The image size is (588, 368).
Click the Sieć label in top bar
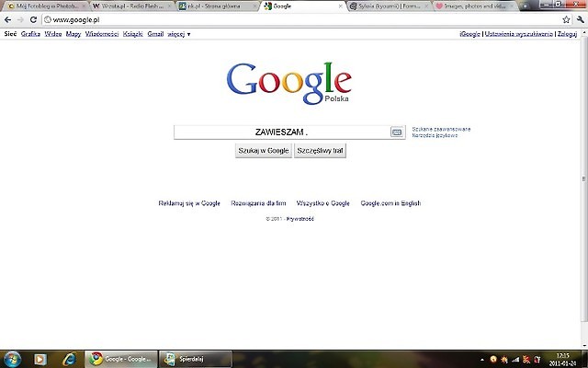[10, 34]
